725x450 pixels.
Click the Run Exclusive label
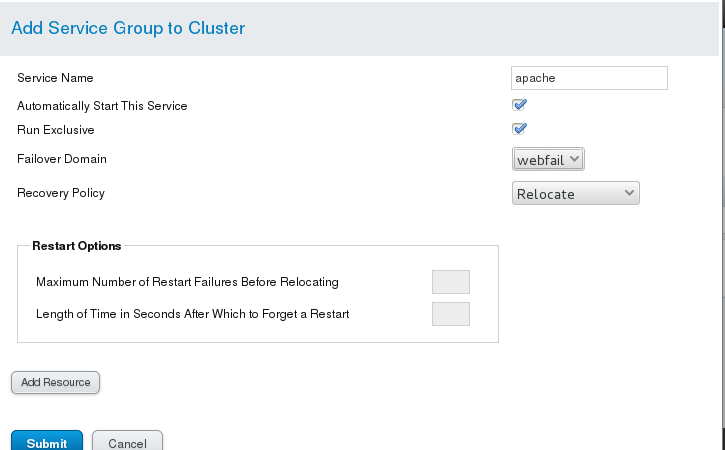coord(55,130)
